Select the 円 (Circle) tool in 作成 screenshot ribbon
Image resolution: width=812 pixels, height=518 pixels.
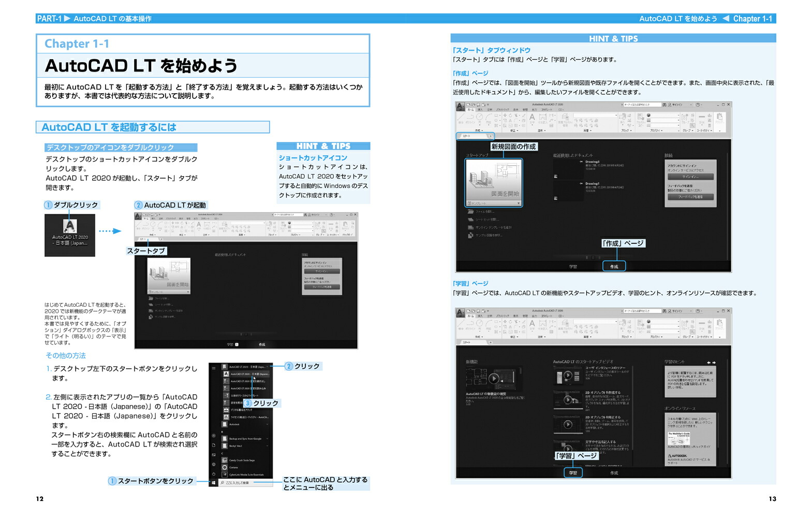(480, 118)
